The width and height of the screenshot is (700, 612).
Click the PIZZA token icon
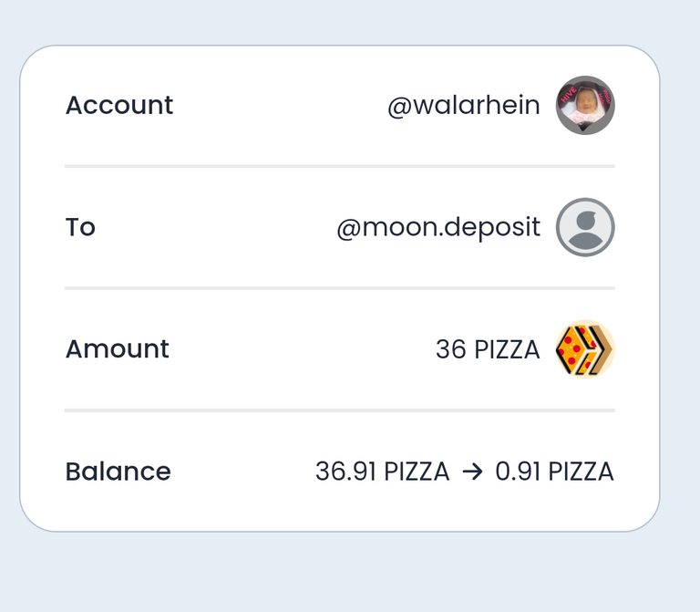tap(585, 349)
